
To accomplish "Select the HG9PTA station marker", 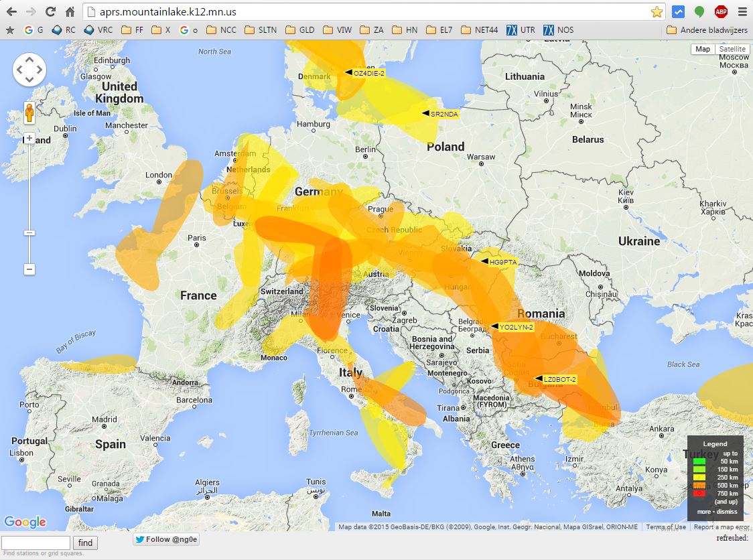I will tap(500, 262).
